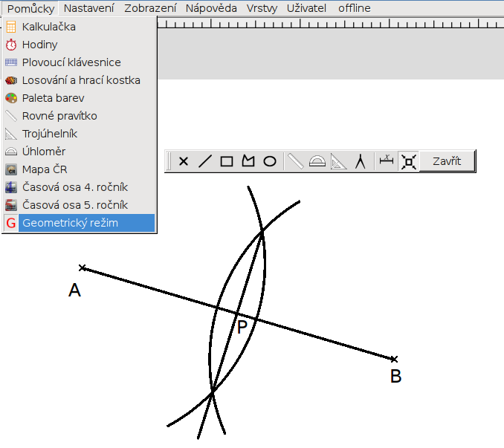Image resolution: width=504 pixels, height=448 pixels.
Task: Select Úhloměr menu entry
Action: click(x=80, y=152)
